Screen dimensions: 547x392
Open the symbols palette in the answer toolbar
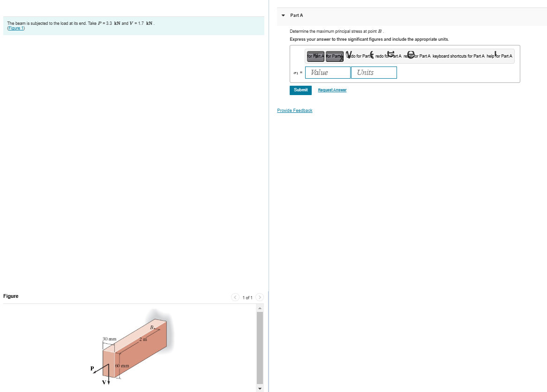(x=334, y=56)
